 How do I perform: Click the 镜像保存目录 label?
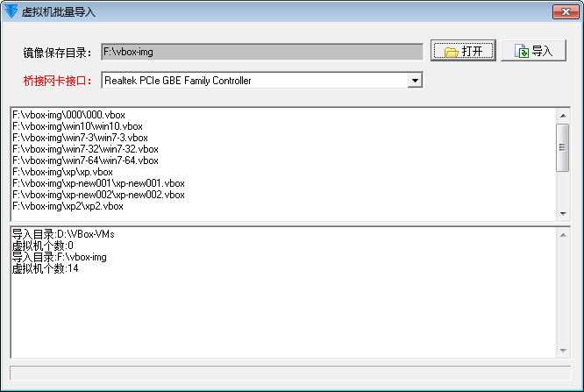(x=57, y=53)
